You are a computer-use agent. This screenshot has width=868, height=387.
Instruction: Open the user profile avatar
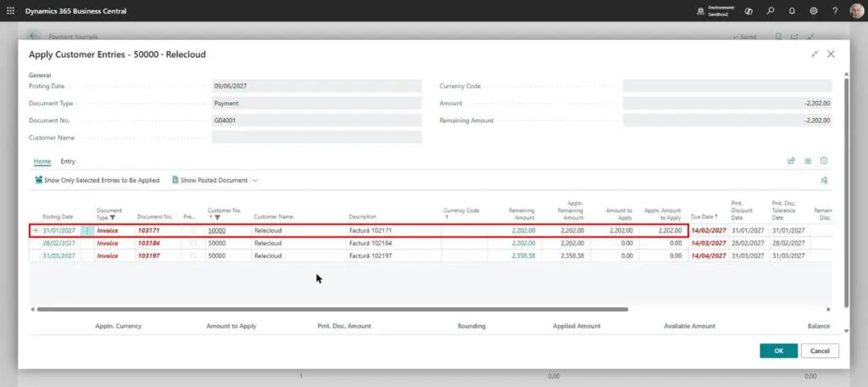point(856,10)
